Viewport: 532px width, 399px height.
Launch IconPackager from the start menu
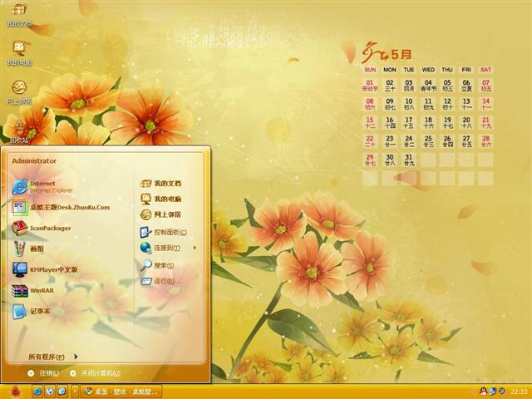pos(42,228)
